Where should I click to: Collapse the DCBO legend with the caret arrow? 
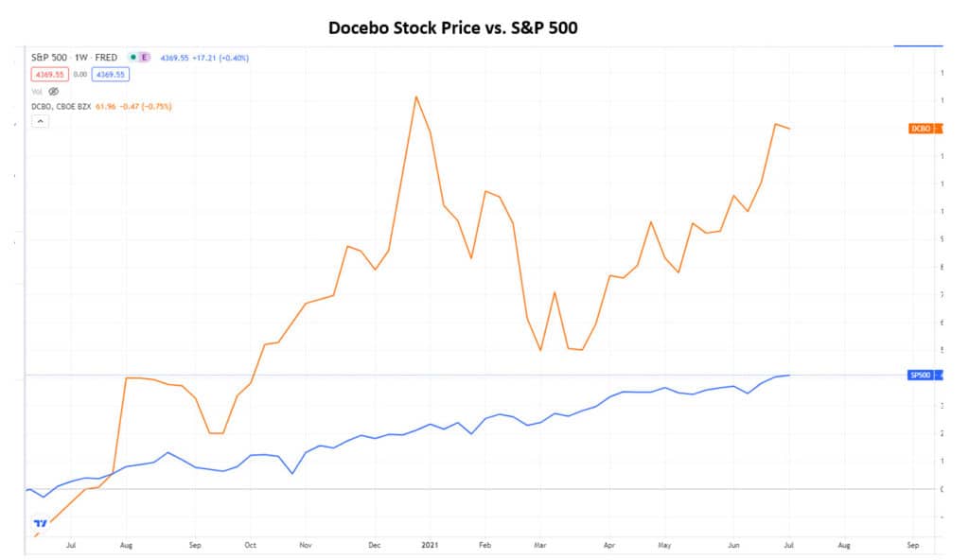[41, 121]
